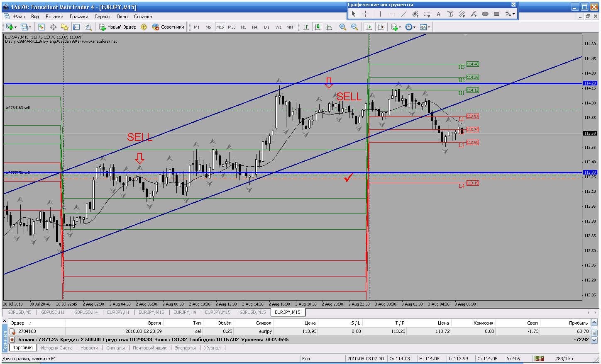
Task: Zoom out on the chart
Action: pyautogui.click(x=354, y=27)
